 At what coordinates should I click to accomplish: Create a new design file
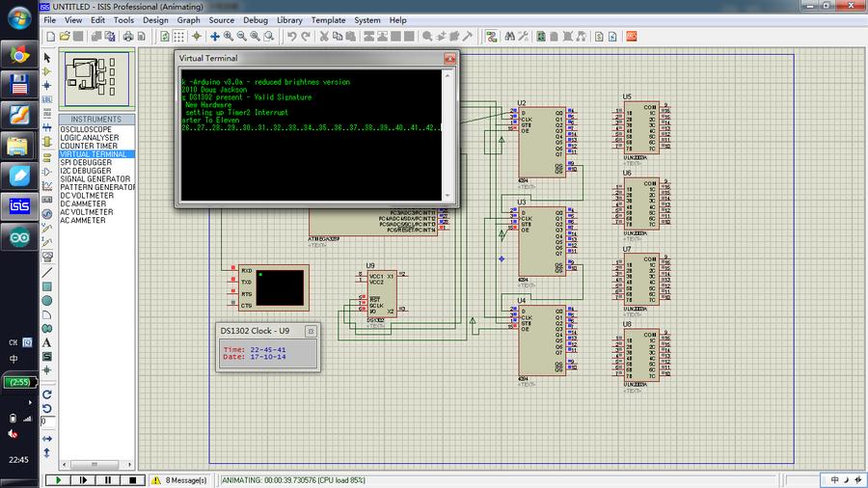click(51, 37)
